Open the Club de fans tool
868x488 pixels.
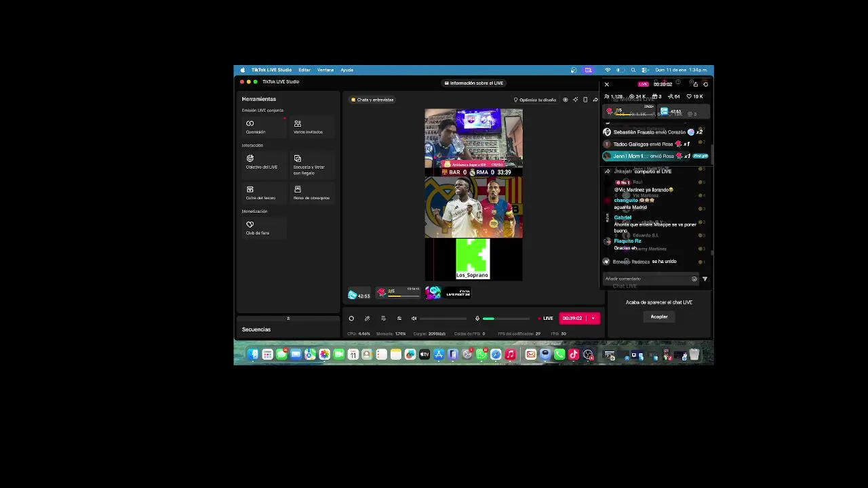[x=263, y=228]
